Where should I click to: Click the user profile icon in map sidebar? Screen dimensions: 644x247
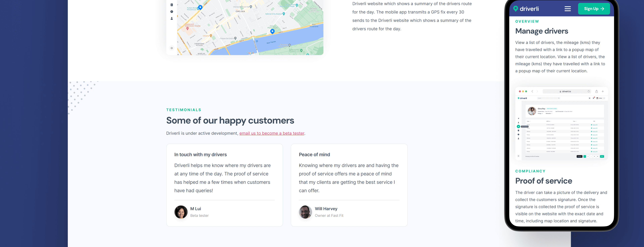tap(172, 18)
